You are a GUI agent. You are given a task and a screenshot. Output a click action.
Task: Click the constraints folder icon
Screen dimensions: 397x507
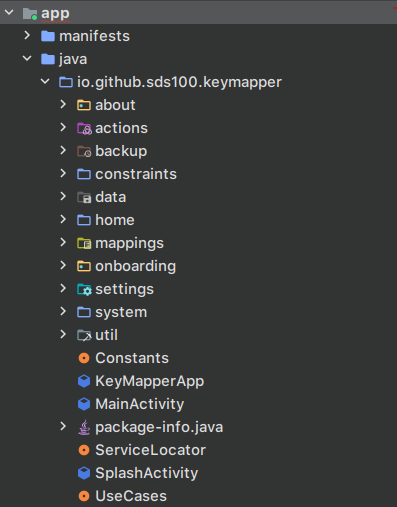[84, 174]
